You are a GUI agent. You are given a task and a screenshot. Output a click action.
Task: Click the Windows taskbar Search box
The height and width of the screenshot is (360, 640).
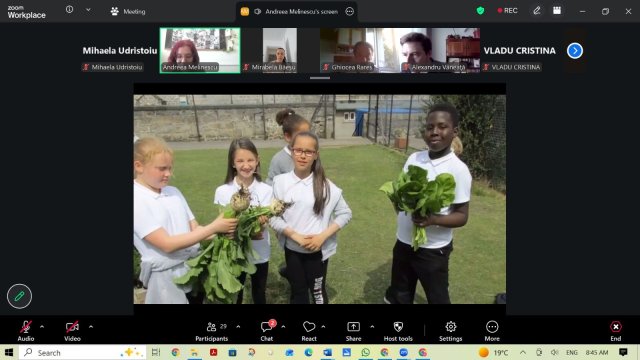point(82,352)
